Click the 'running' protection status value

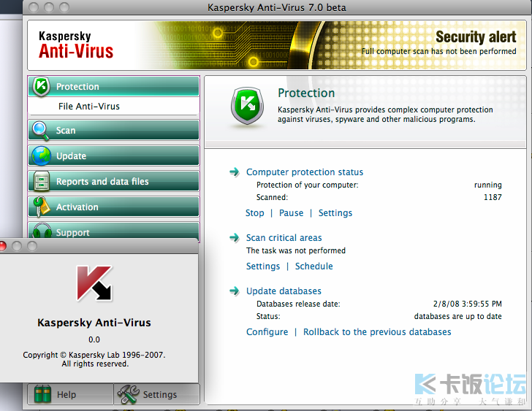pos(488,185)
